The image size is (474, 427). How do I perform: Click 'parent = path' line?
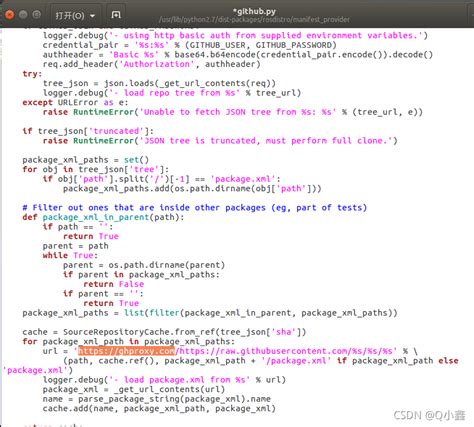click(x=75, y=246)
